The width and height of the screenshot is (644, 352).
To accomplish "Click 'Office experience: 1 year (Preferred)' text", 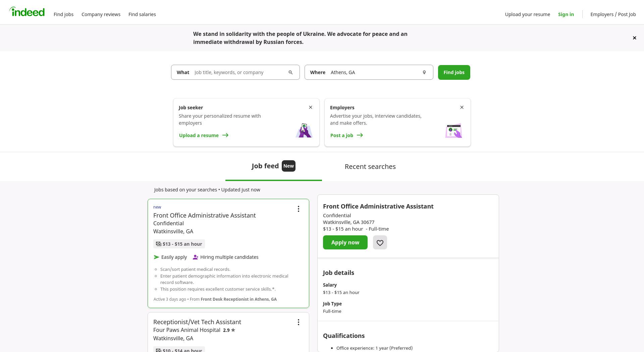I will pos(374,348).
